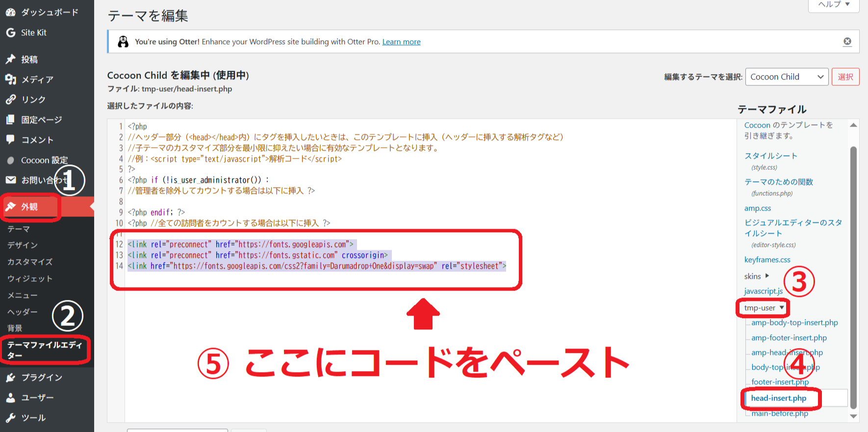Image resolution: width=868 pixels, height=432 pixels.
Task: Place cursor in code line 14
Action: pyautogui.click(x=317, y=266)
